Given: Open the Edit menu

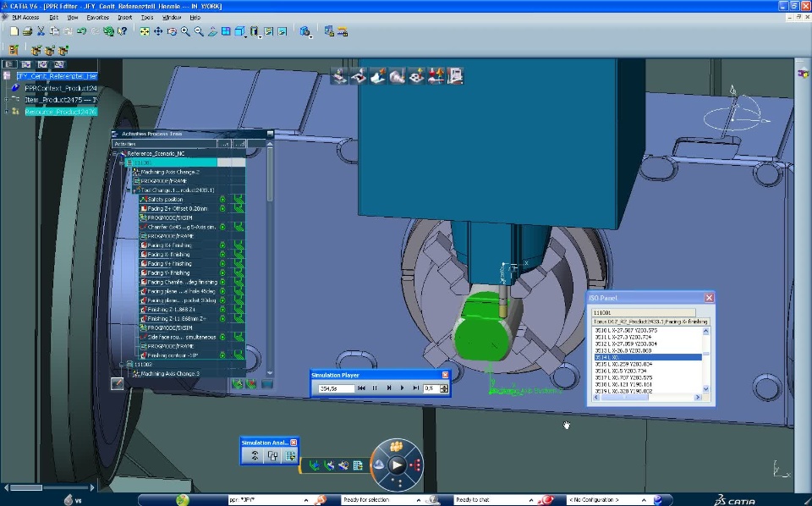Looking at the screenshot, I should pyautogui.click(x=53, y=17).
